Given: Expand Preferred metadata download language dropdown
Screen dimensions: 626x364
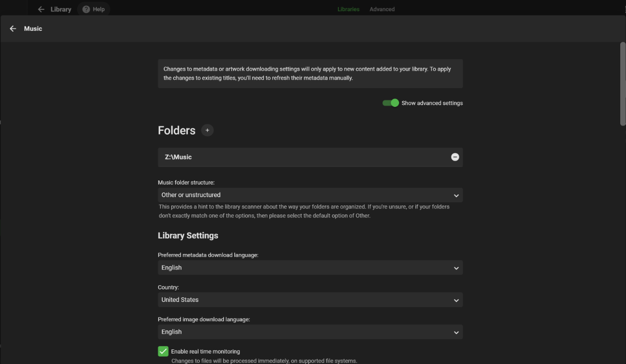Looking at the screenshot, I should pyautogui.click(x=310, y=268).
